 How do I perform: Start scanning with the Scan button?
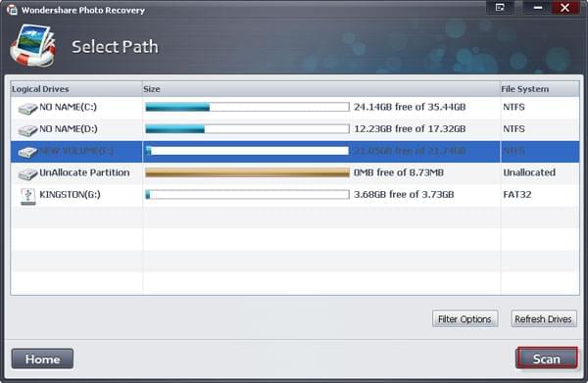tap(547, 359)
